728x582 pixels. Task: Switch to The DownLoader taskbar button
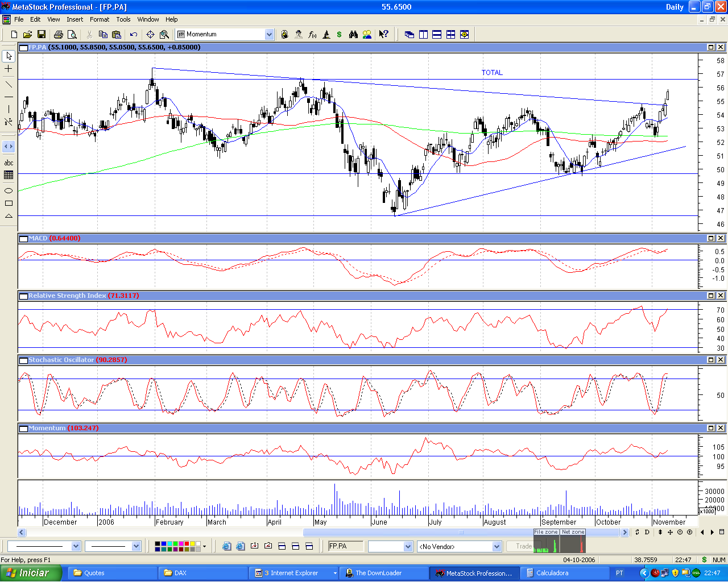[x=384, y=573]
